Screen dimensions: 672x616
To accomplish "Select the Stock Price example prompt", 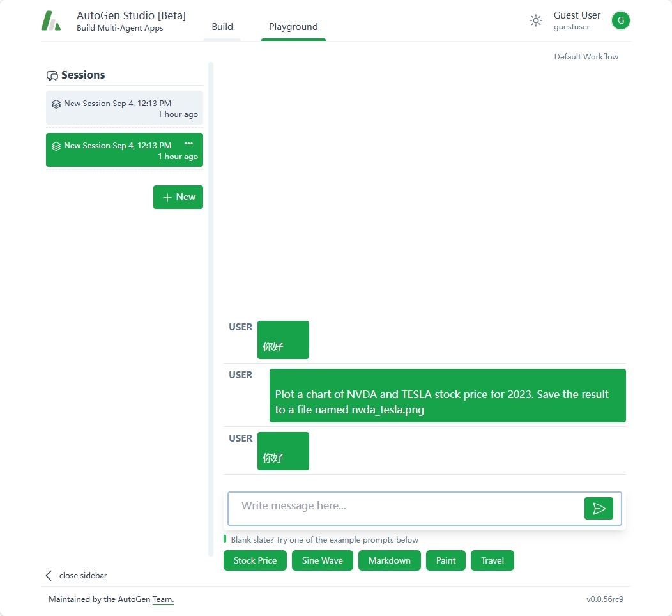I will pos(255,560).
